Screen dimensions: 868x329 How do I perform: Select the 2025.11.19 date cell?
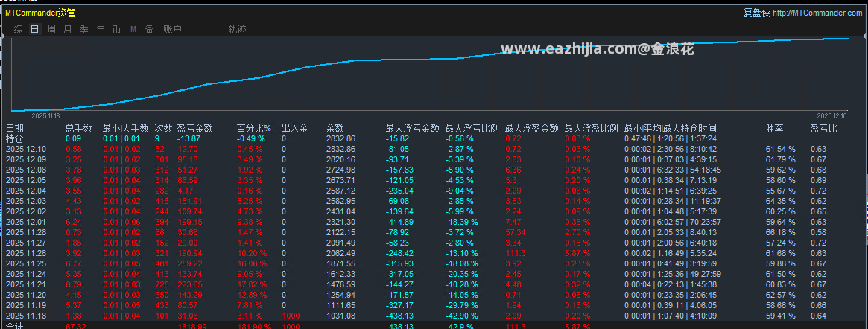25,305
